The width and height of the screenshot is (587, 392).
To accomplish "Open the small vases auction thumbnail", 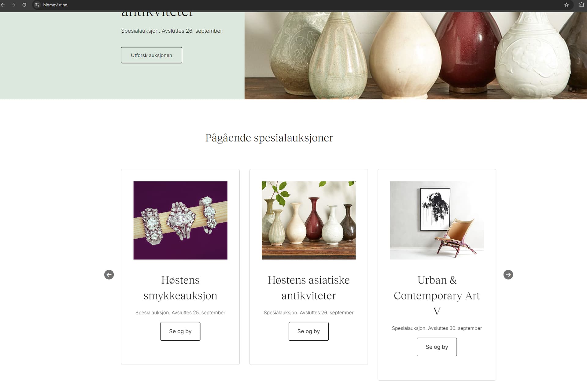I will [x=308, y=220].
